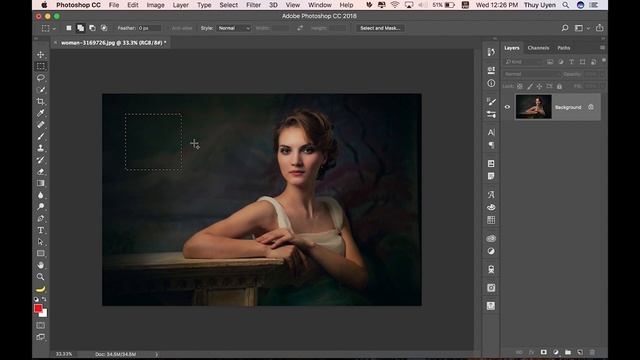Open the tool preset picker arrow
Image resolution: width=640 pixels, height=360 pixels.
tap(54, 29)
